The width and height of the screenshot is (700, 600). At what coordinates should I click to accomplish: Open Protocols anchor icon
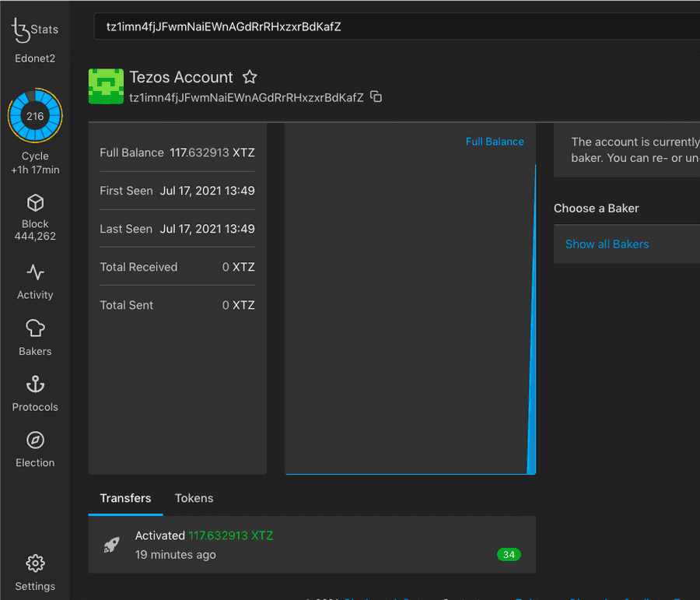pos(35,384)
